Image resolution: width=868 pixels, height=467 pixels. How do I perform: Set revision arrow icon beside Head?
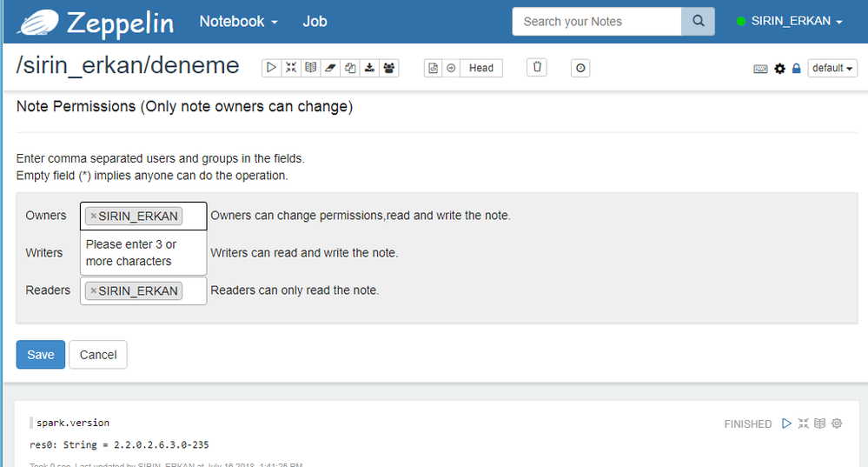(451, 68)
